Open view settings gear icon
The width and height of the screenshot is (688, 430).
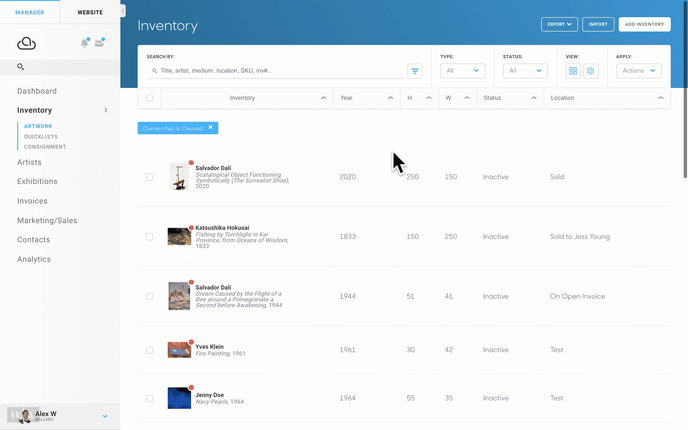click(x=591, y=71)
